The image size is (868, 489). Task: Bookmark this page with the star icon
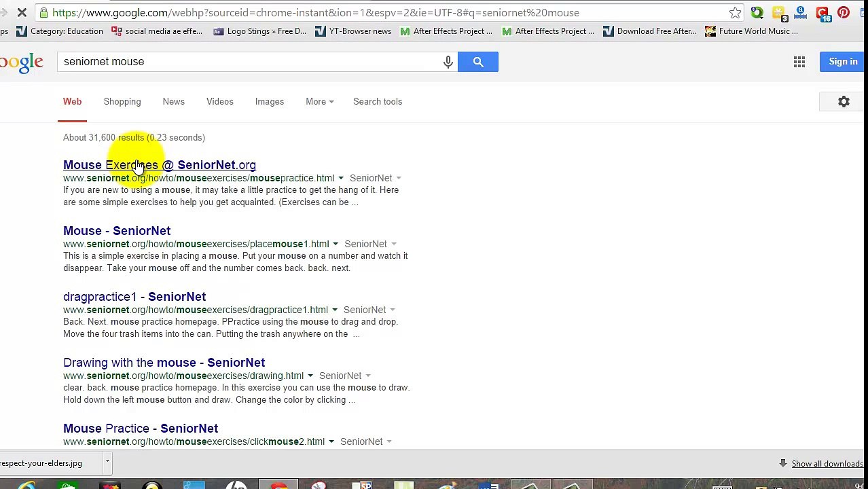tap(735, 12)
